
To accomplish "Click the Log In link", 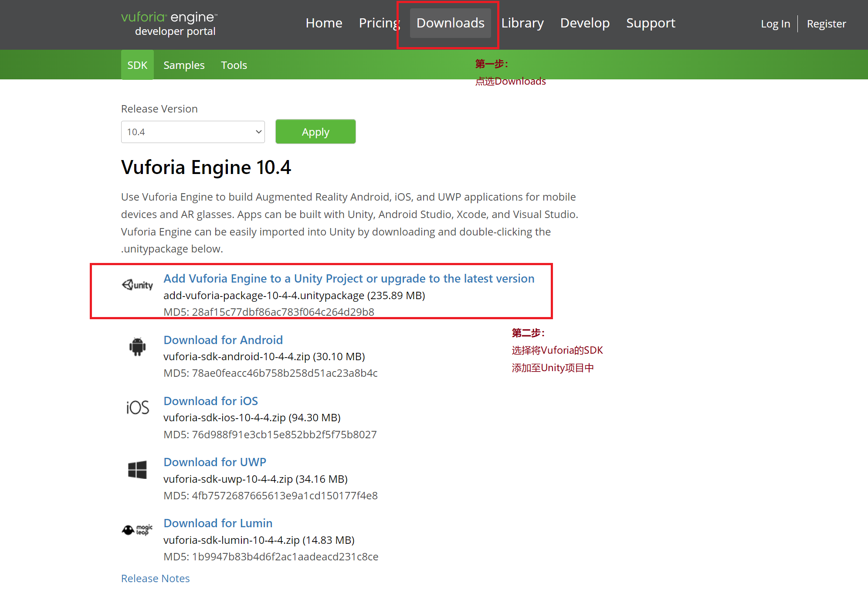I will (x=775, y=24).
